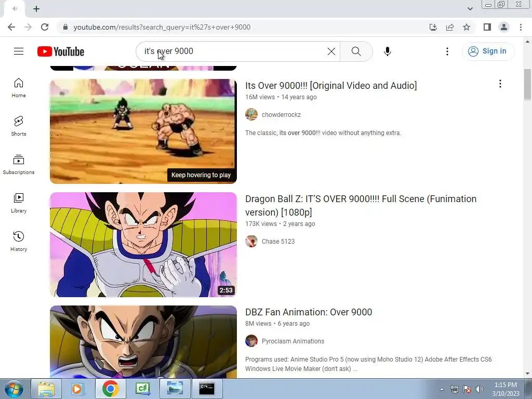532x399 pixels.
Task: Go to Home in the sidebar
Action: click(x=19, y=88)
